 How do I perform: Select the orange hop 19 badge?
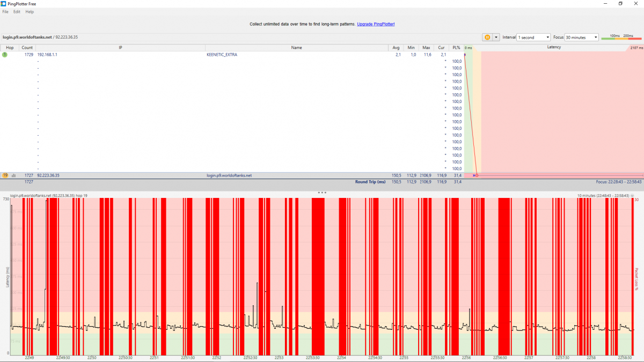click(x=5, y=175)
